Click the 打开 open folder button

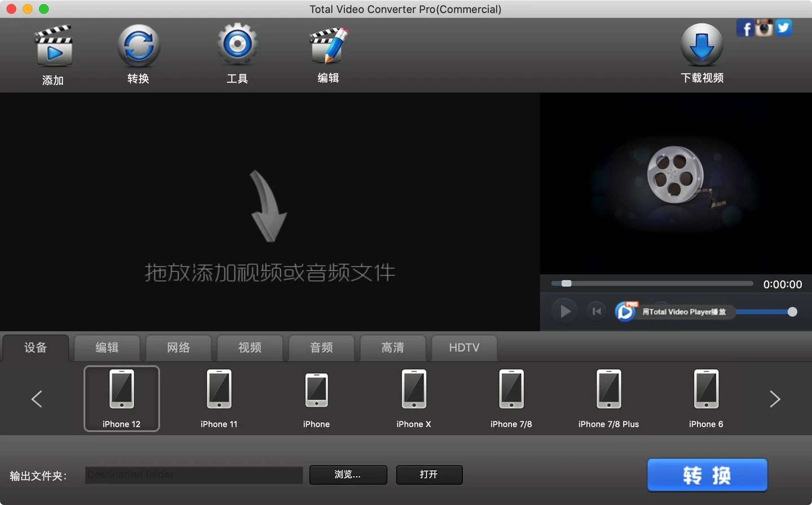(429, 475)
